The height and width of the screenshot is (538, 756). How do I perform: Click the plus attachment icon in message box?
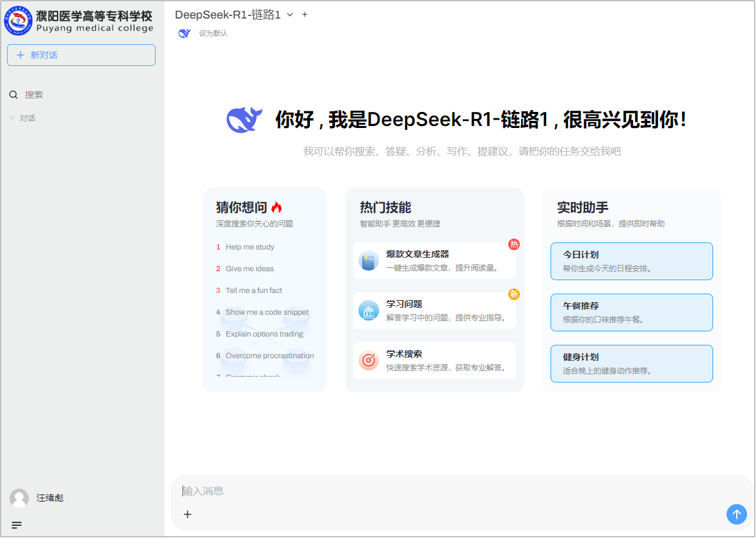188,514
